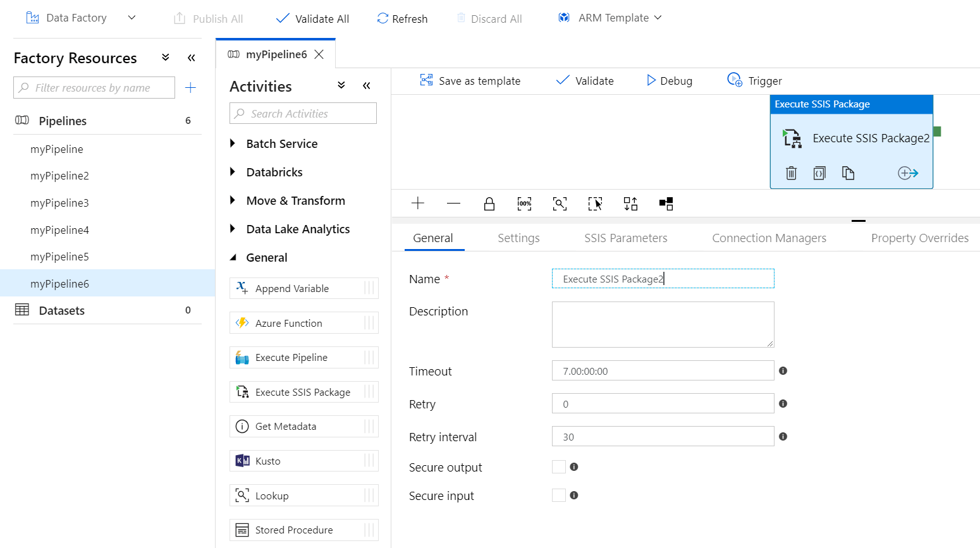Viewport: 980px width, 548px height.
Task: Click add output arrow icon on activity
Action: coord(907,173)
